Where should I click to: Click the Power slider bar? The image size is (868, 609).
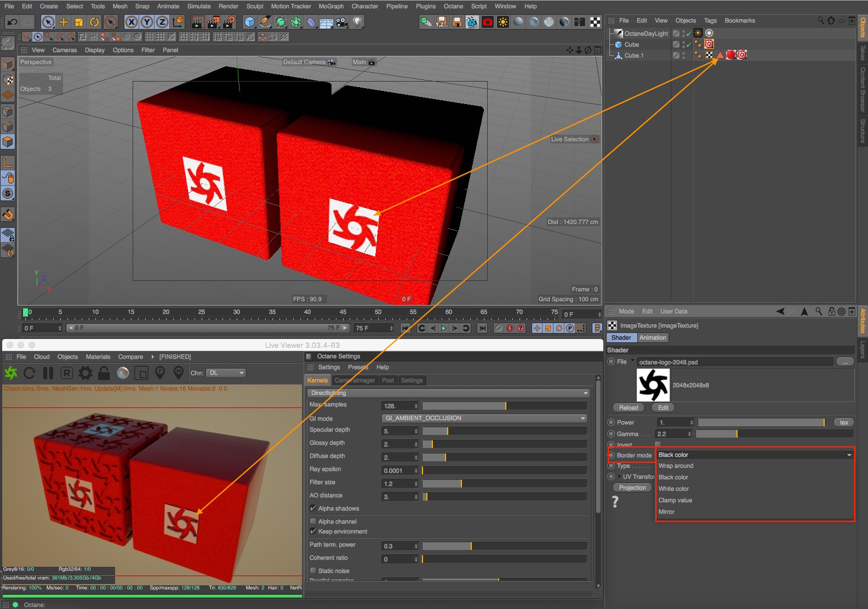click(762, 422)
